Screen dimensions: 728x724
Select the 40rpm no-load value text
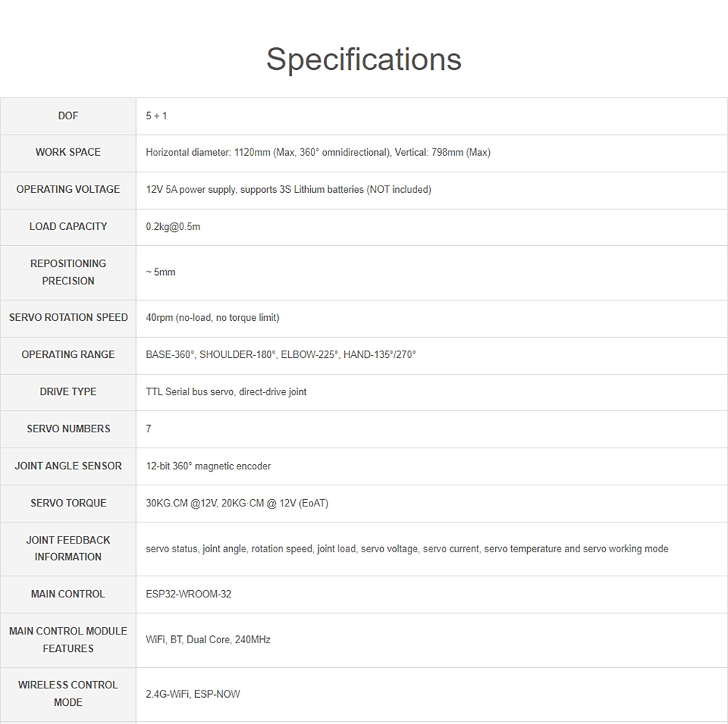213,318
